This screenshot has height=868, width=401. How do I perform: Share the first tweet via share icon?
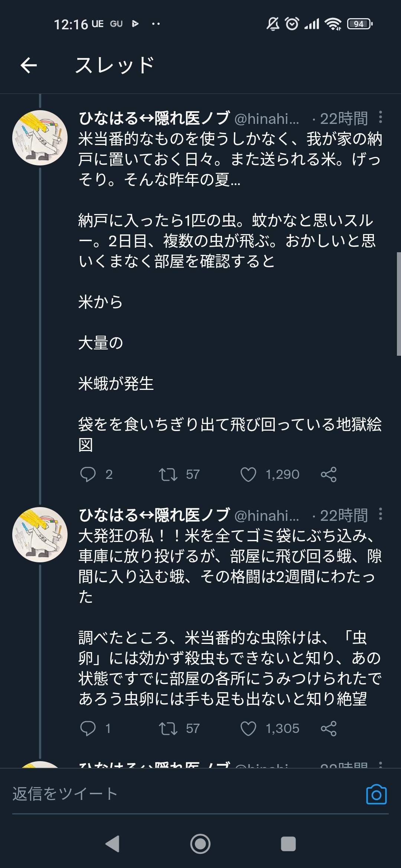click(x=329, y=474)
